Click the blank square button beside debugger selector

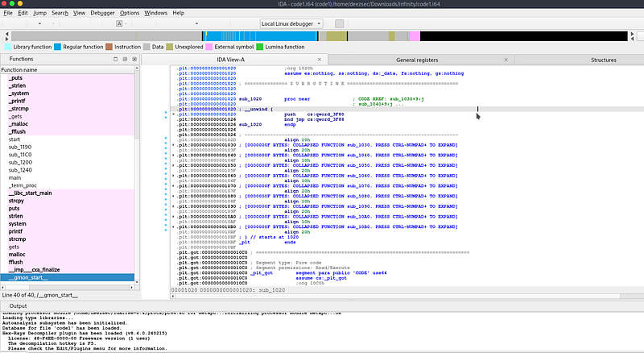click(x=339, y=23)
